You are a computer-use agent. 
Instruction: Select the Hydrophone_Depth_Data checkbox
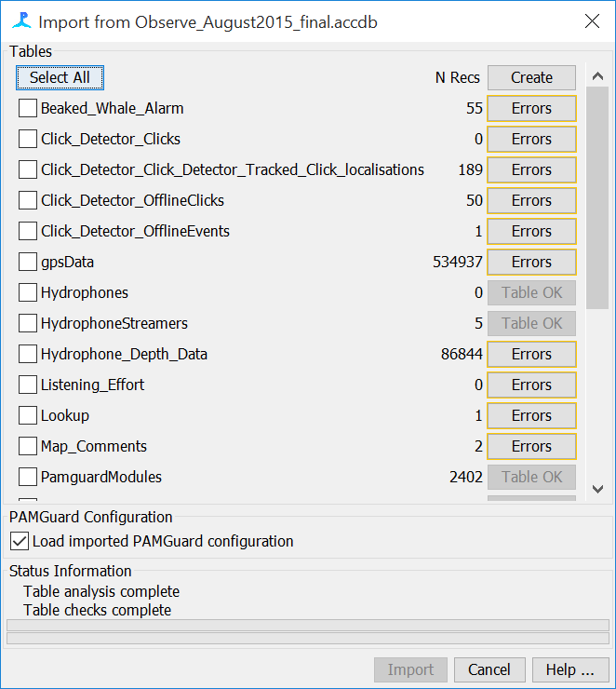[28, 354]
